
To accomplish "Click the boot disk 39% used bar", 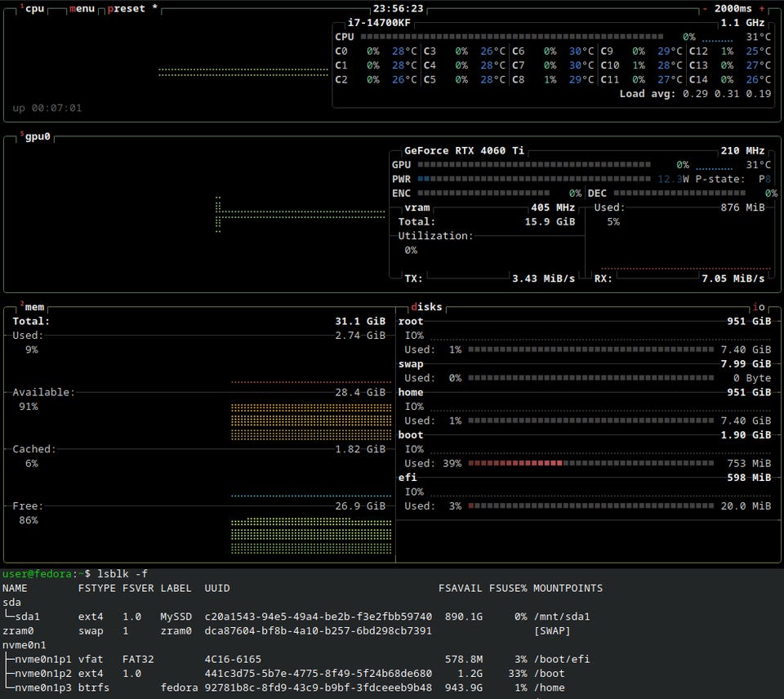I will pyautogui.click(x=591, y=463).
